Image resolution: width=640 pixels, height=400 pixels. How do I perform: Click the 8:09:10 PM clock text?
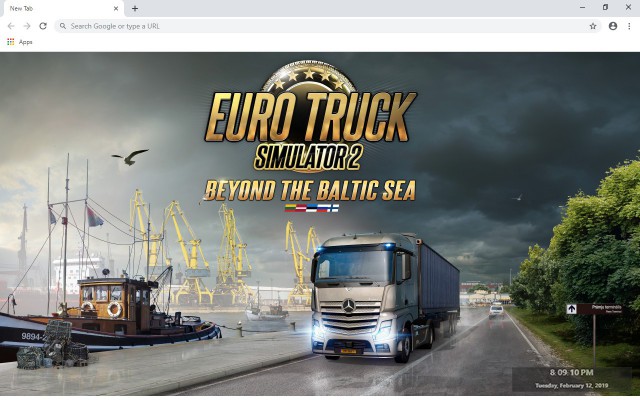571,372
